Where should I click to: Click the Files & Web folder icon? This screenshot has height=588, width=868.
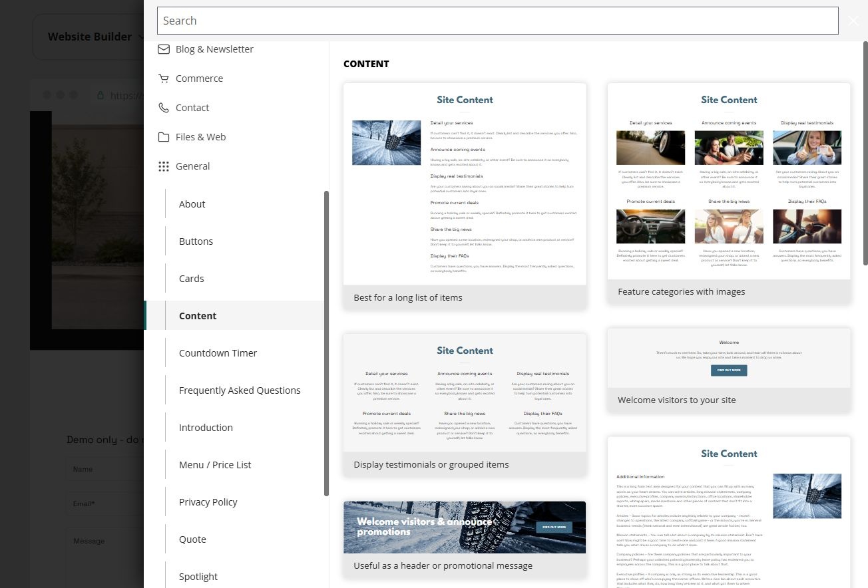click(x=163, y=137)
